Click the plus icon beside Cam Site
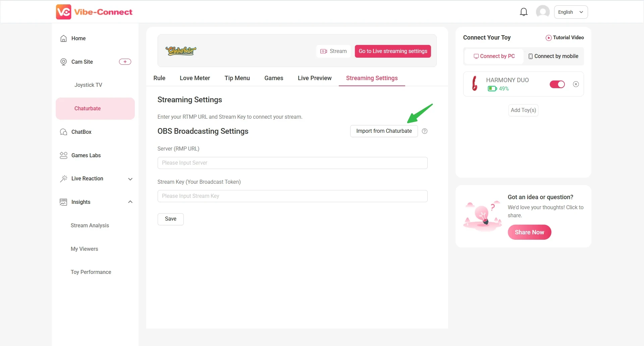The width and height of the screenshot is (644, 346). pyautogui.click(x=125, y=62)
